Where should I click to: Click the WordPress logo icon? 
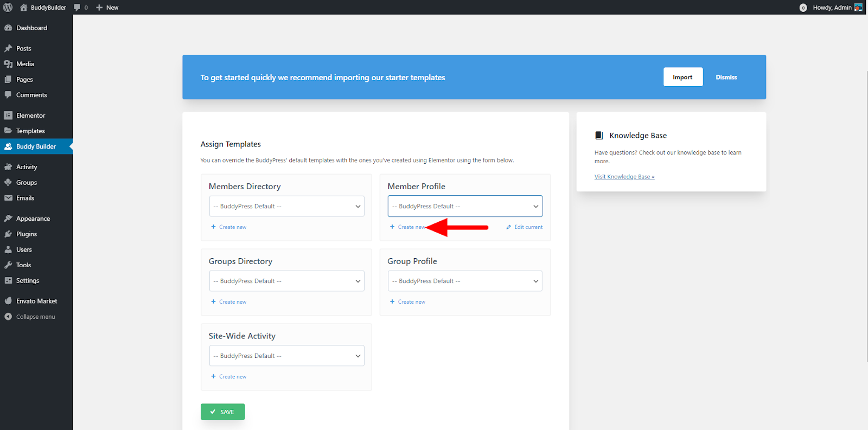8,8
